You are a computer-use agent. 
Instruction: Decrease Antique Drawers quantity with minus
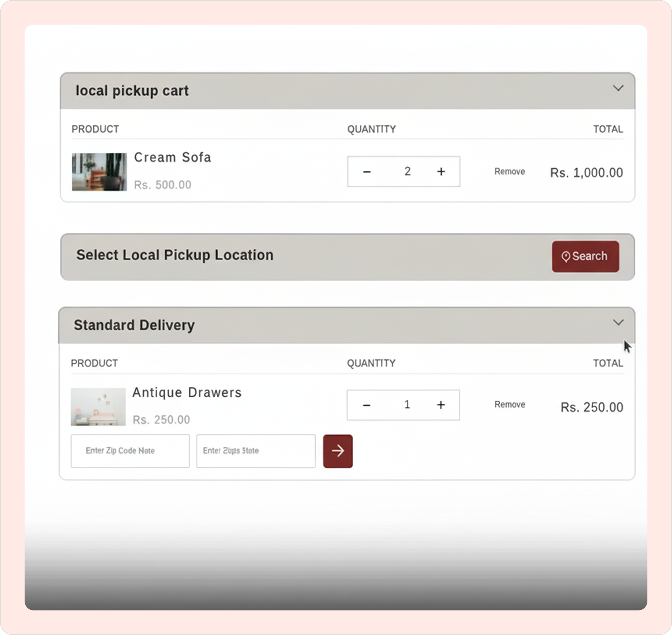click(x=366, y=405)
